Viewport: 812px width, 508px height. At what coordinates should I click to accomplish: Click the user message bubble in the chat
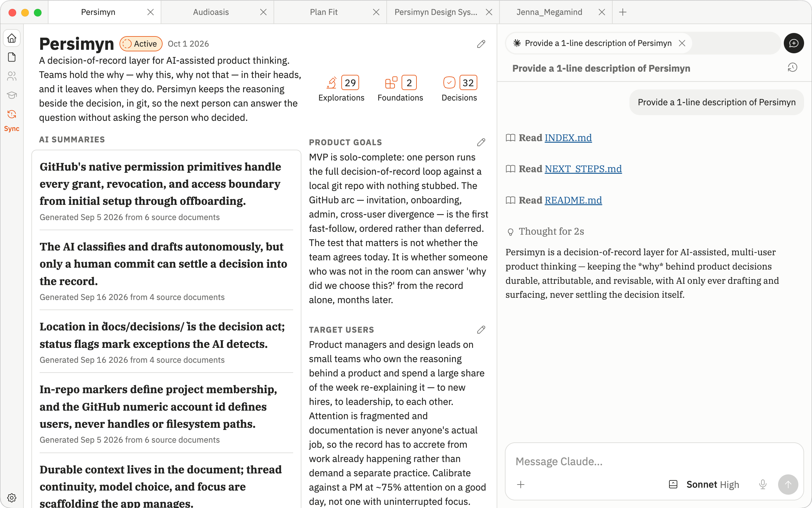pyautogui.click(x=716, y=102)
